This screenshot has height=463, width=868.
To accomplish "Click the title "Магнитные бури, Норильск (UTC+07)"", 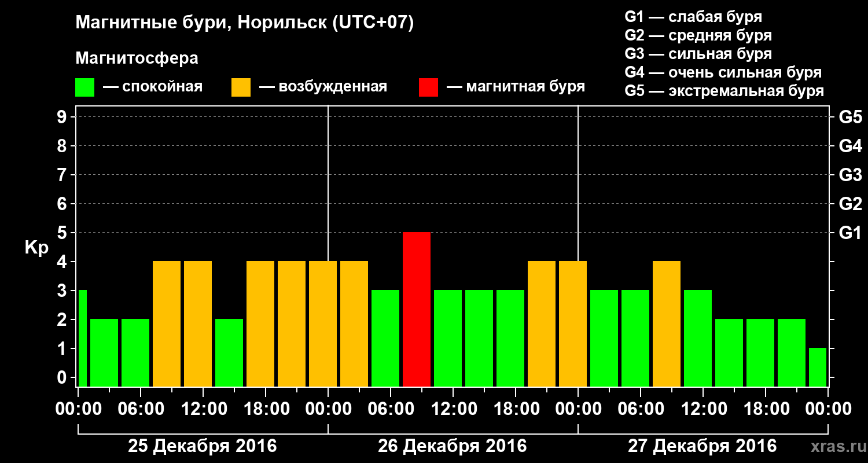I will pos(245,23).
